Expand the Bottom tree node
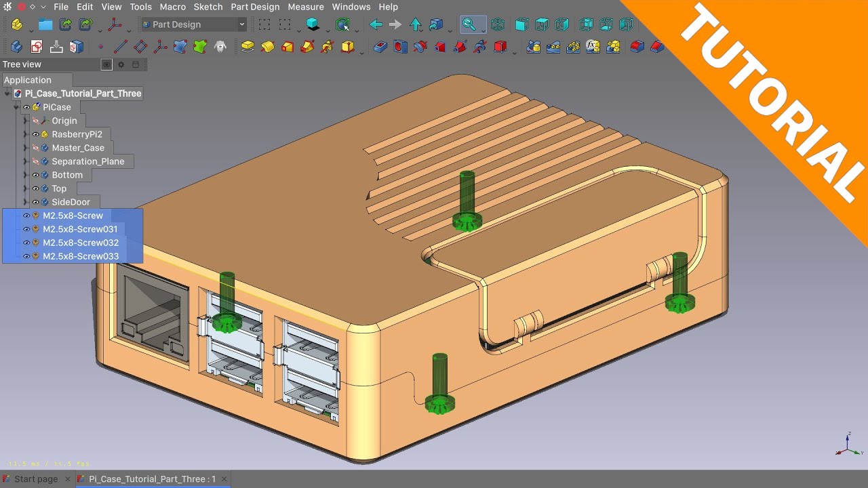The width and height of the screenshot is (868, 488). [x=26, y=175]
